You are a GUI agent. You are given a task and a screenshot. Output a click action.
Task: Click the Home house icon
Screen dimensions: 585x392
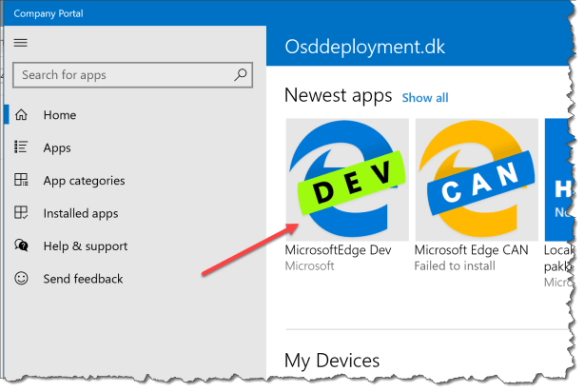pyautogui.click(x=21, y=114)
